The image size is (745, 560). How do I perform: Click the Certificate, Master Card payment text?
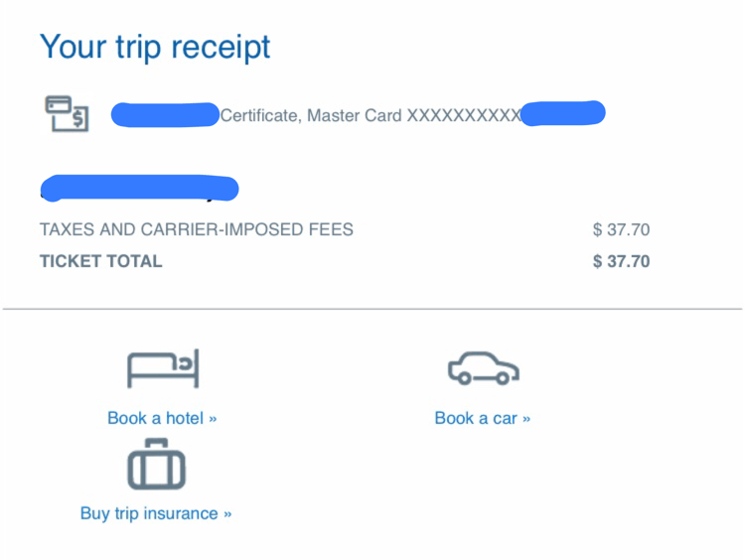tap(371, 115)
